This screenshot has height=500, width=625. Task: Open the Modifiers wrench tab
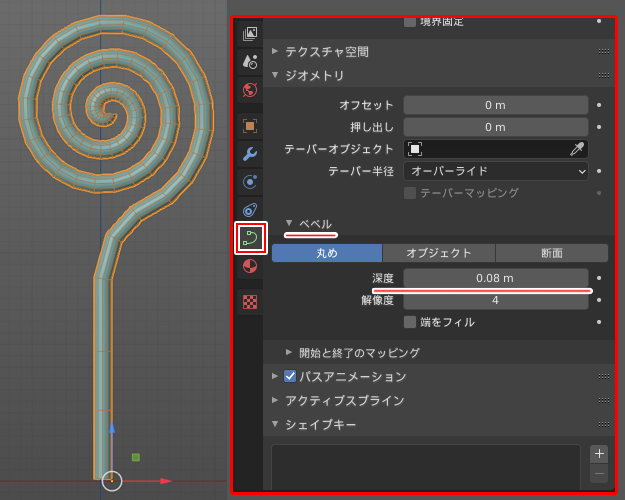(x=250, y=154)
